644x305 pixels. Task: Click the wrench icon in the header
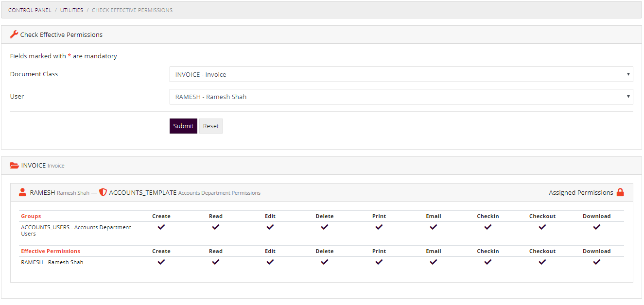pos(14,34)
